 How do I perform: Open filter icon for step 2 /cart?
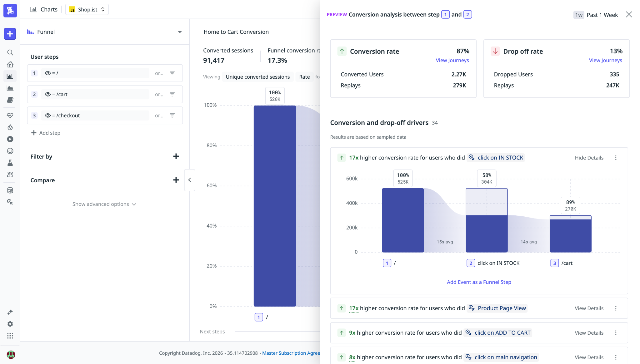(x=172, y=94)
